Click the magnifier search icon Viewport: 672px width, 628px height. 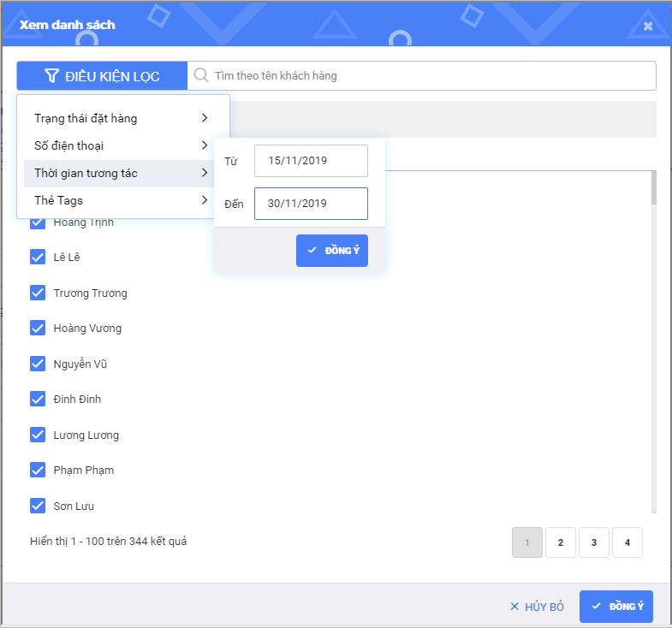(x=201, y=75)
